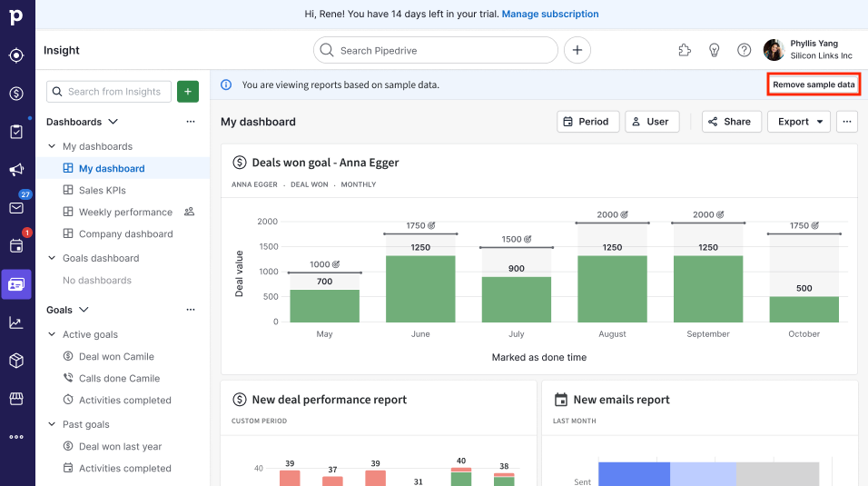This screenshot has width=868, height=486.
Task: Collapse Goals dashboard tree group
Action: click(52, 258)
